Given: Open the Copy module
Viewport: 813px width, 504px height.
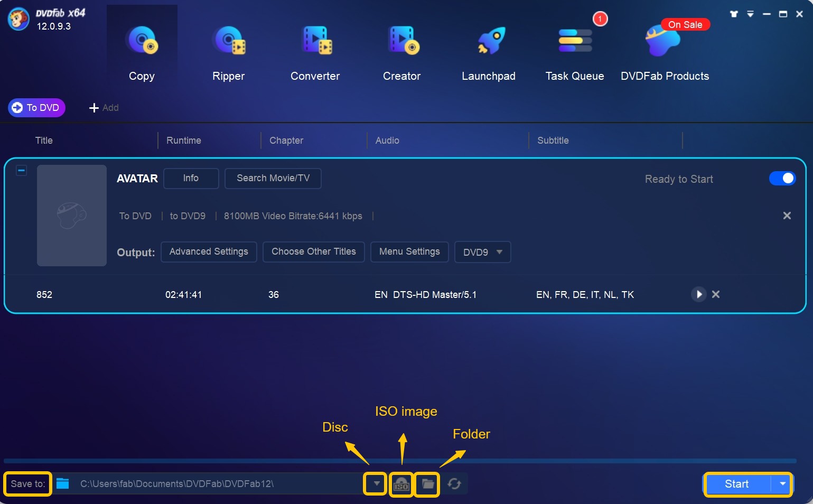Looking at the screenshot, I should pyautogui.click(x=142, y=53).
